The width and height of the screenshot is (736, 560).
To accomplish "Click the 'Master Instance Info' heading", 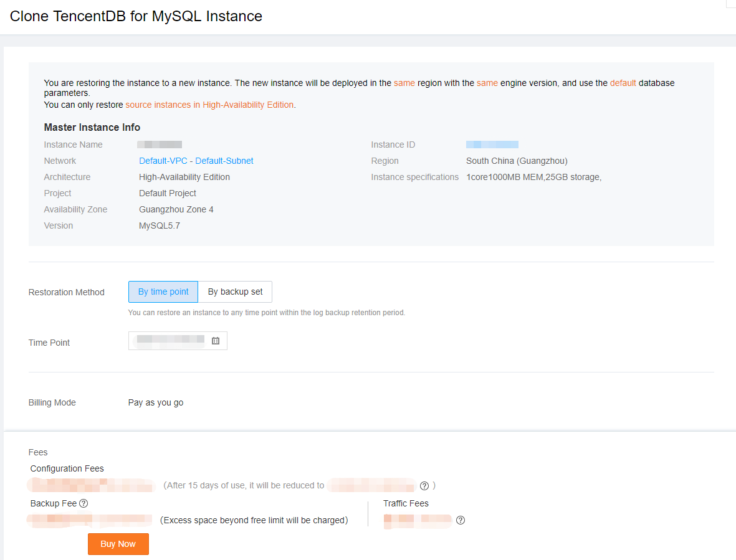I will 92,128.
